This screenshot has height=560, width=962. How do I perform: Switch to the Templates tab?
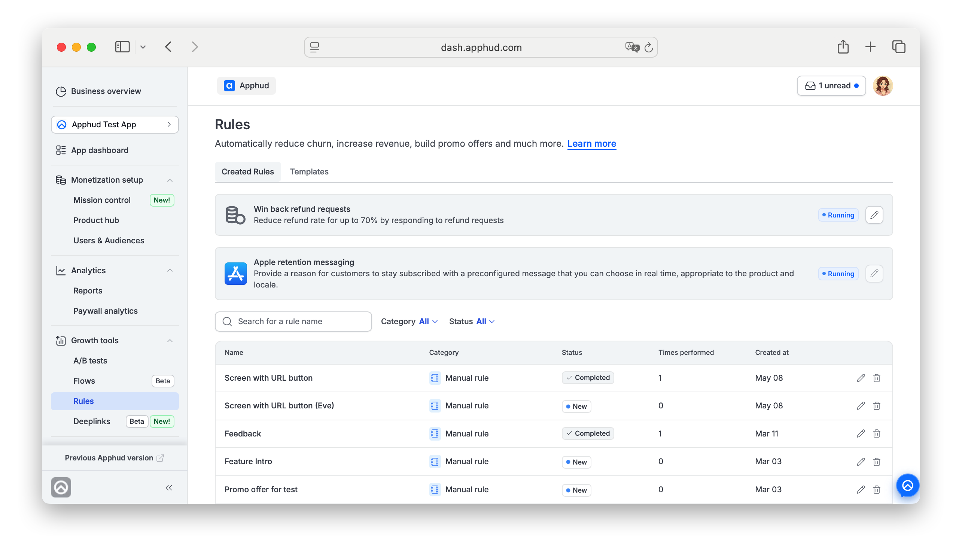[x=309, y=172]
